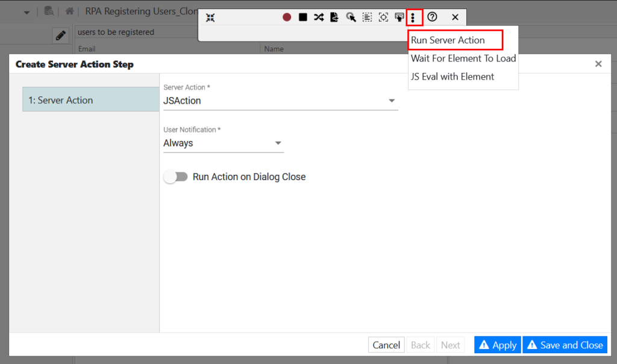Click the RPA Registering Users_Clone title text
Viewport: 617px width, 364px height.
click(142, 11)
